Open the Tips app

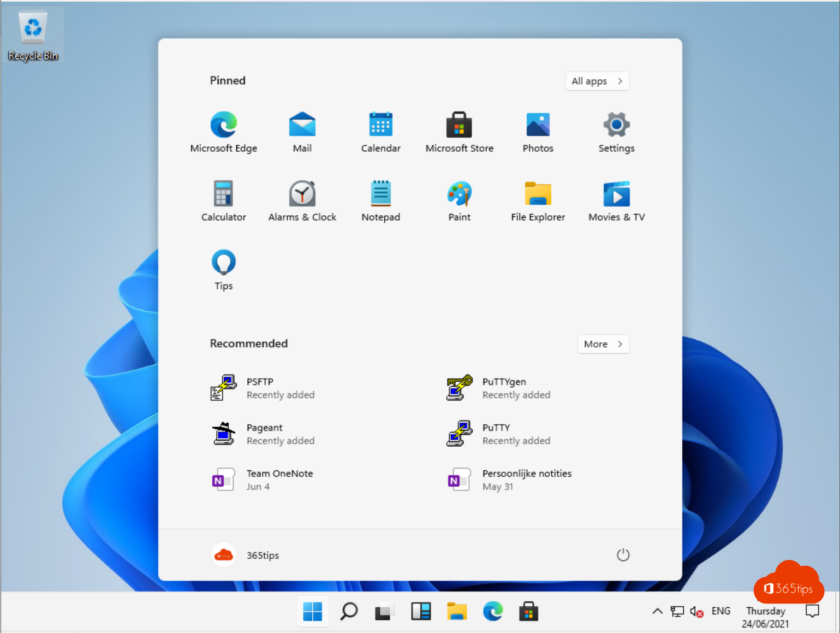click(x=224, y=269)
